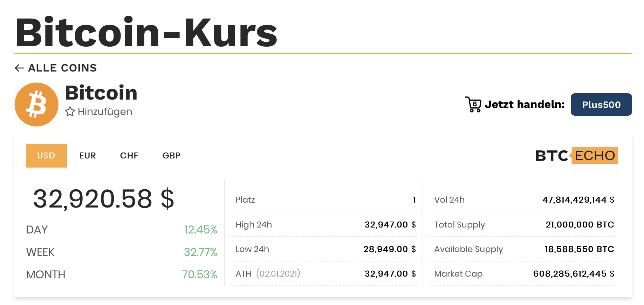Click the Bitcoin-Kurs page heading
This screenshot has width=644, height=305.
(146, 33)
